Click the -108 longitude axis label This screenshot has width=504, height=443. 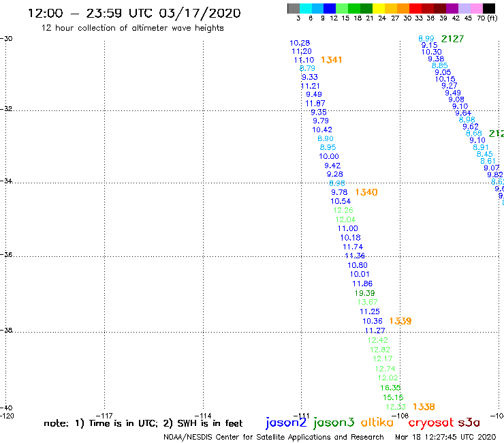pos(400,416)
